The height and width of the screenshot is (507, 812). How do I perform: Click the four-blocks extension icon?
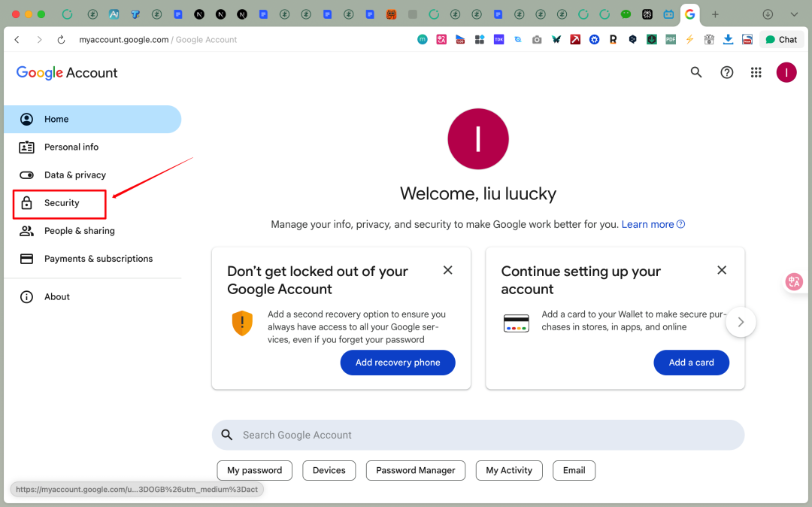tap(480, 39)
